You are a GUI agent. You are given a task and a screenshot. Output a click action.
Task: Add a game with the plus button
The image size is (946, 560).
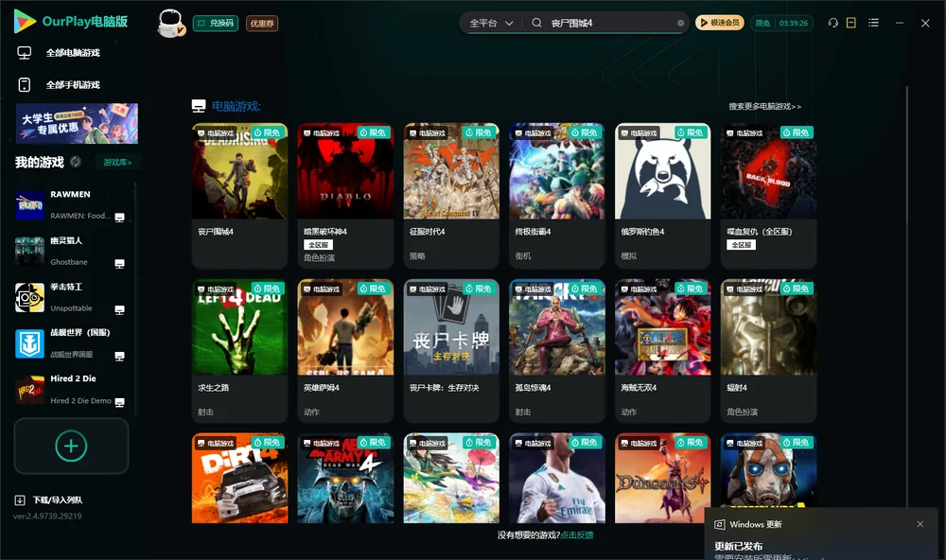(71, 446)
